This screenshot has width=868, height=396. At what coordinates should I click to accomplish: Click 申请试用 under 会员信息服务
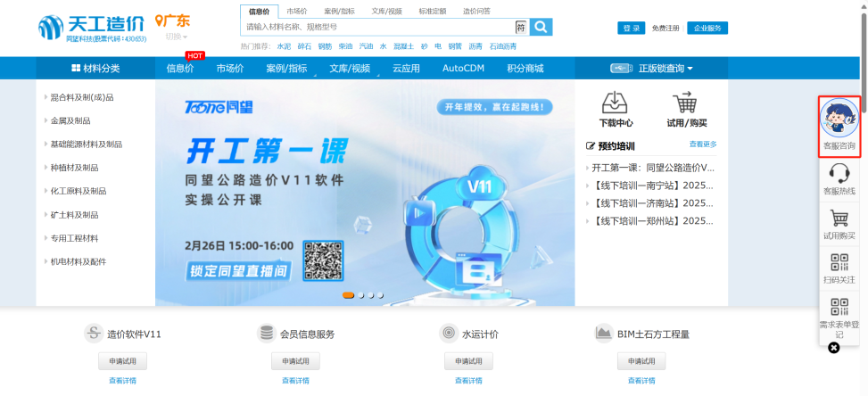[295, 361]
